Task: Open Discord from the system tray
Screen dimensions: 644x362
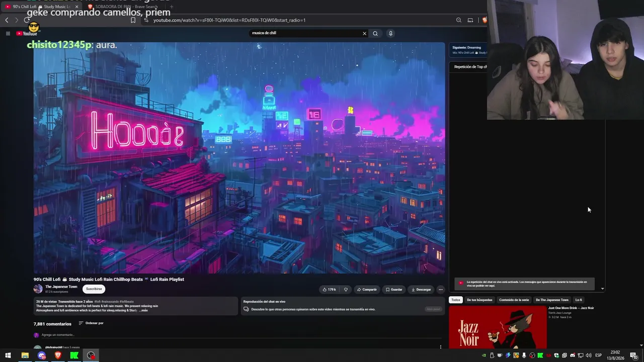Action: pyautogui.click(x=573, y=355)
